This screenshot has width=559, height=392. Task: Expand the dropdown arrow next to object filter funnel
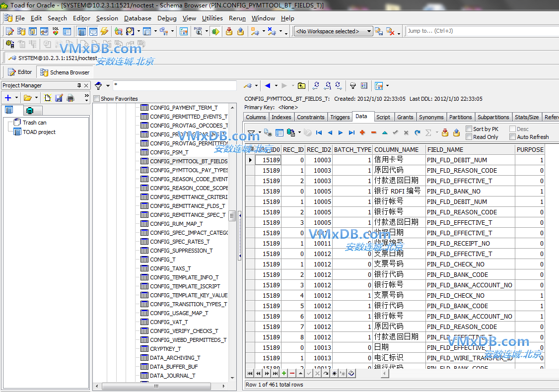pyautogui.click(x=108, y=86)
